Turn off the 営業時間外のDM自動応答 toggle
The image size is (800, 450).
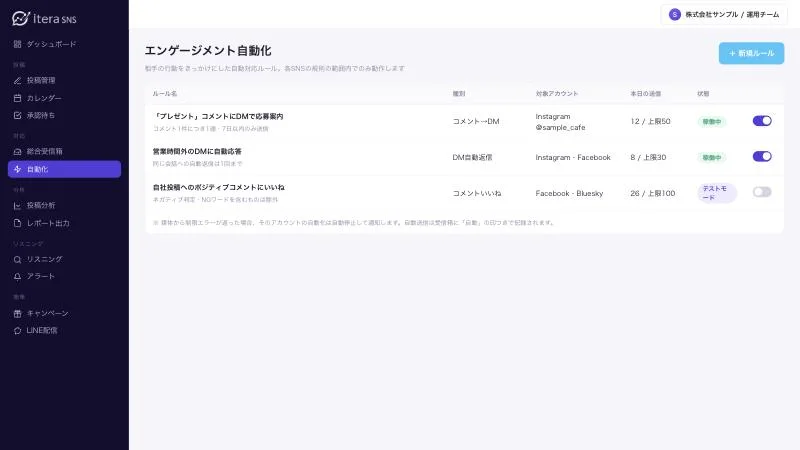(x=762, y=157)
